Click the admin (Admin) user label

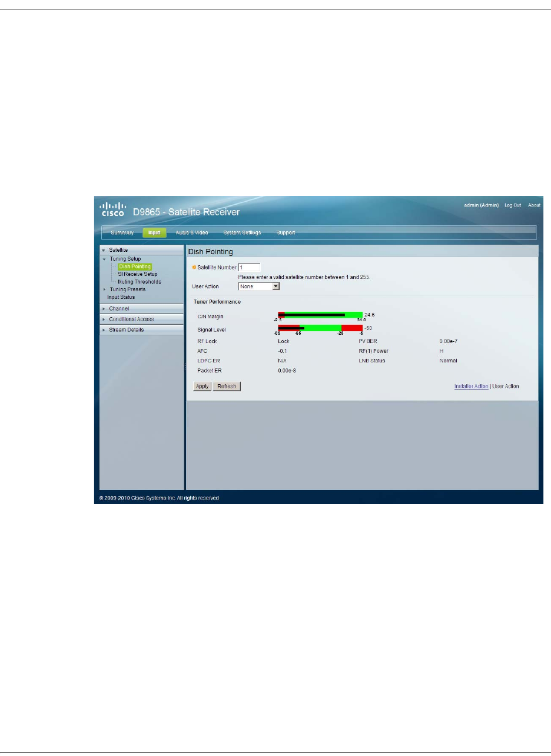(x=482, y=205)
